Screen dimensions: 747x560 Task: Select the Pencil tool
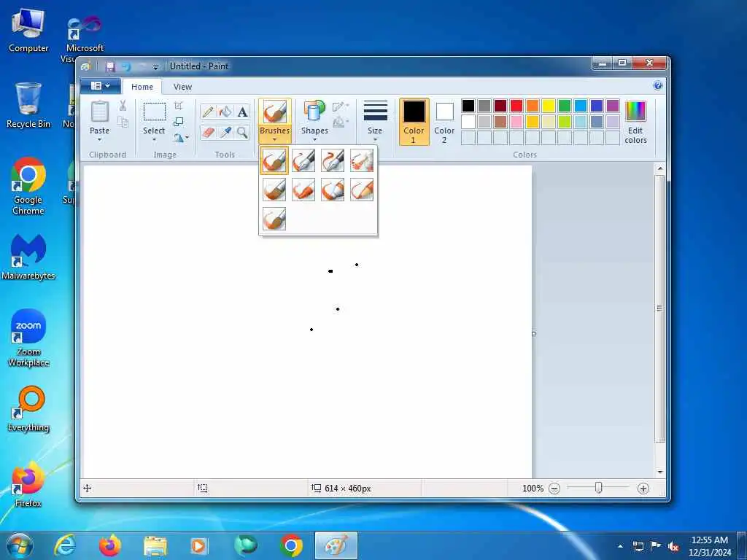(x=208, y=112)
